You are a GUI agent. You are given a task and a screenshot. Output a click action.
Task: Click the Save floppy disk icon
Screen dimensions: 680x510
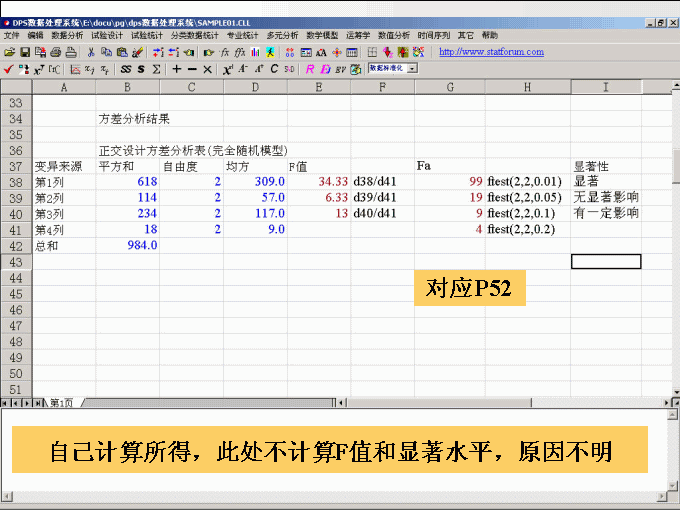click(x=25, y=52)
